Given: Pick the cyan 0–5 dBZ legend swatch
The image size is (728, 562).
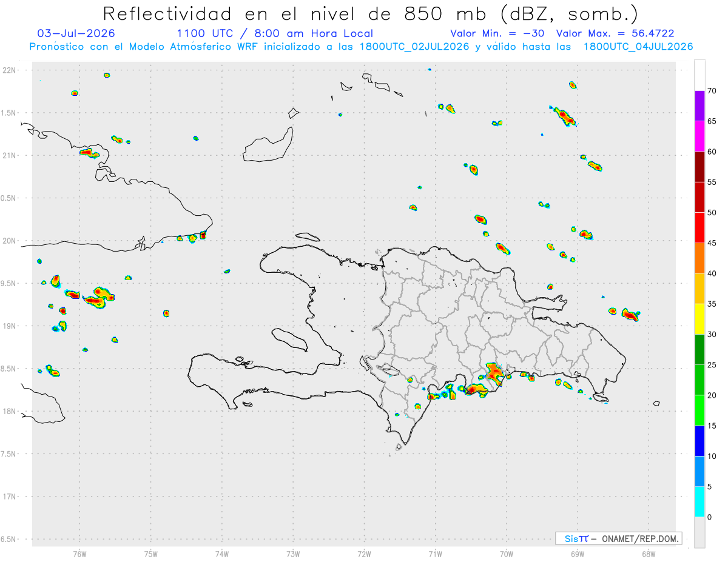Looking at the screenshot, I should [x=699, y=502].
